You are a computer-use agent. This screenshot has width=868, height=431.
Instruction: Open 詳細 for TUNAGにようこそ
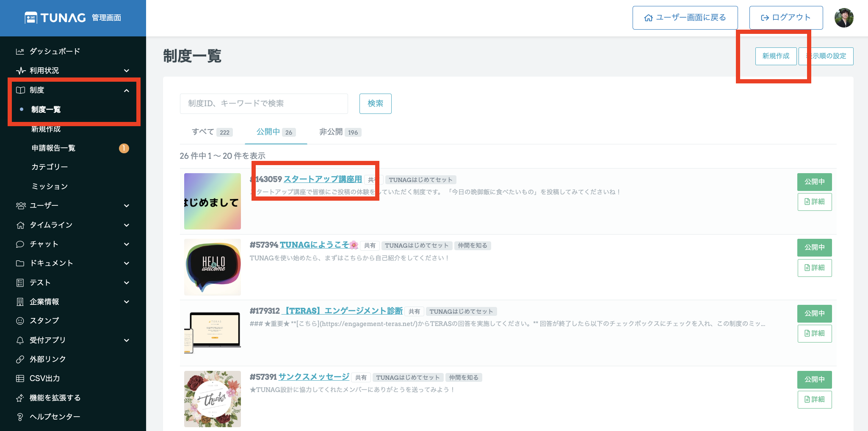point(815,268)
